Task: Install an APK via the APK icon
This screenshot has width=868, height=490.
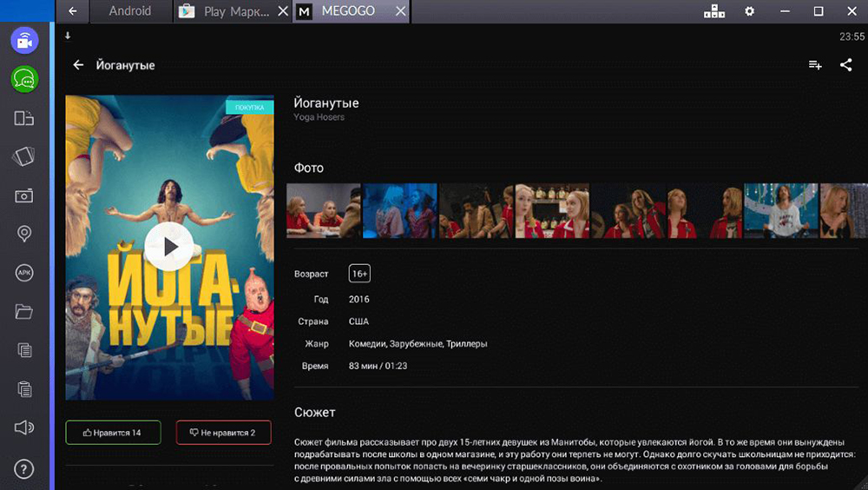Action: pos(23,273)
